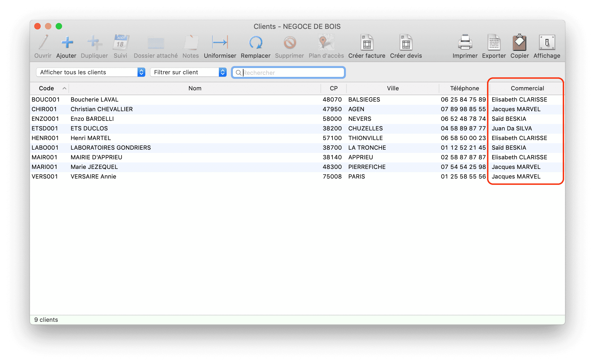The image size is (595, 364).
Task: Click the Remplacer icon
Action: click(x=255, y=42)
